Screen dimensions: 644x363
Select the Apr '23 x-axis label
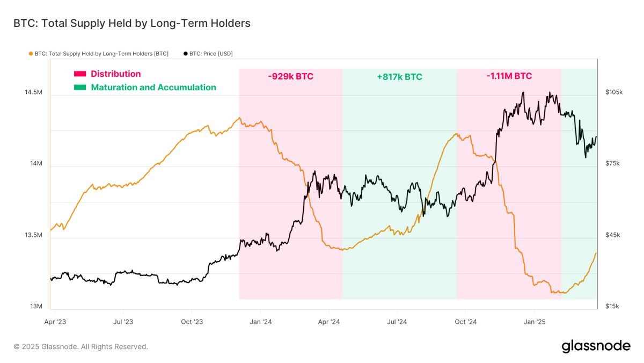(55, 322)
